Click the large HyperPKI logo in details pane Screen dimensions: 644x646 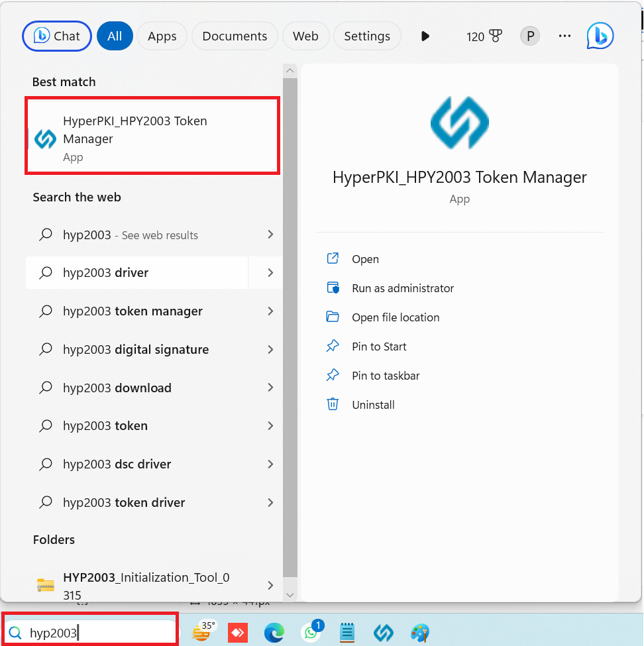[x=459, y=123]
